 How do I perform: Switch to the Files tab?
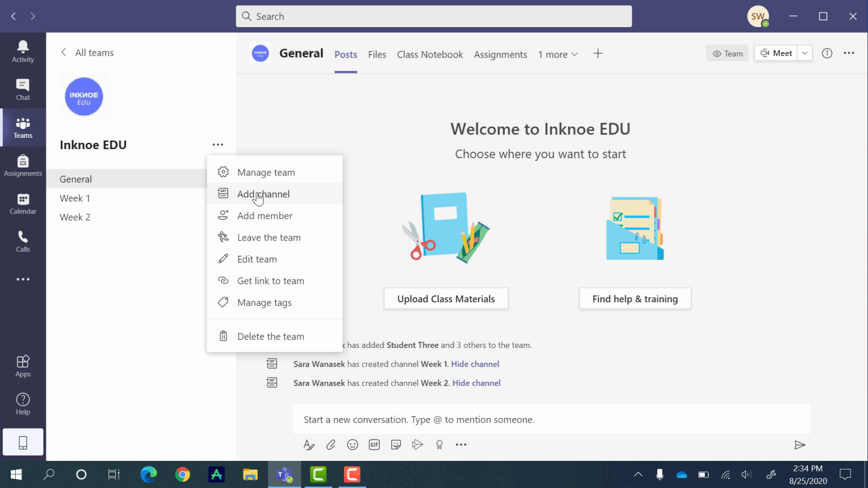(377, 54)
